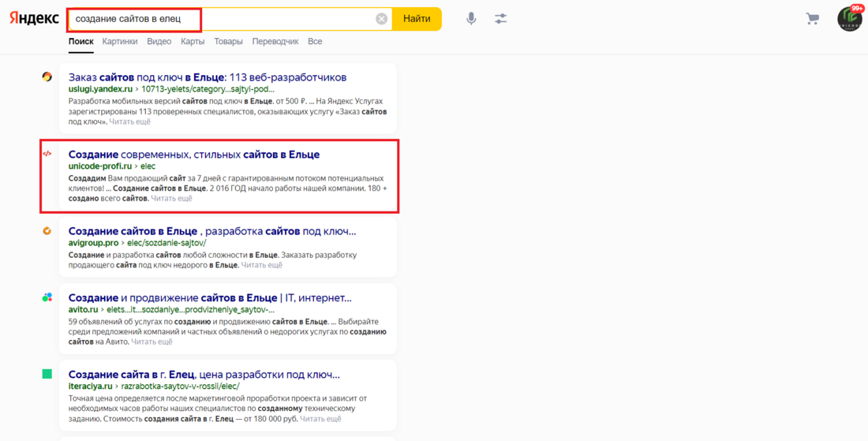Start voice search with the microphone icon
This screenshot has width=868, height=441.
pyautogui.click(x=471, y=19)
